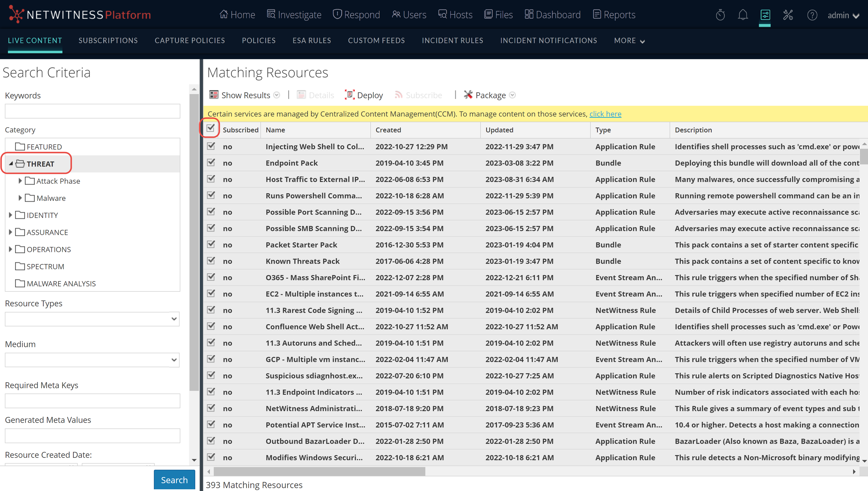Open the Investigate menu
868x491 pixels.
click(x=294, y=15)
